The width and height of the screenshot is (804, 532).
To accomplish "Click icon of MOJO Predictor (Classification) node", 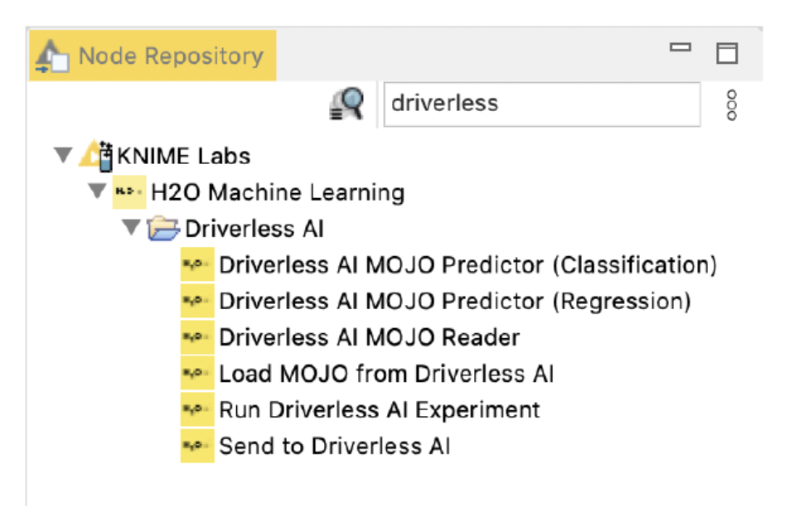I will (x=197, y=265).
